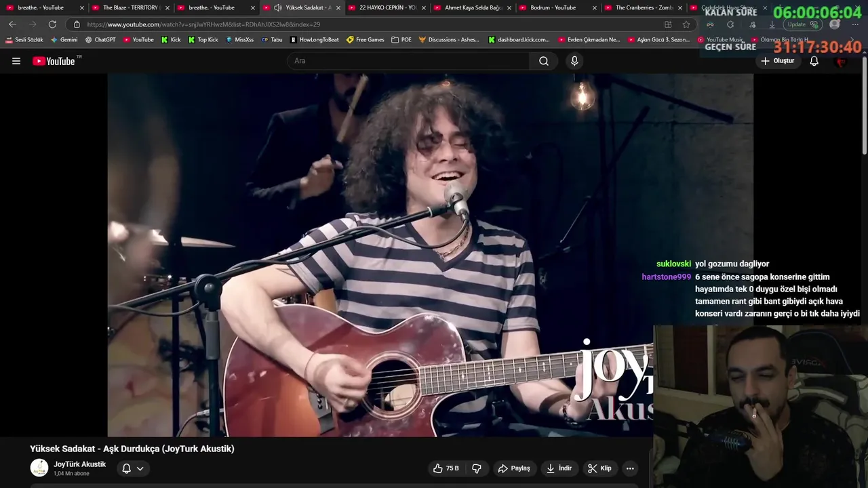
Task: Open Tabu bookmark
Action: pos(272,40)
